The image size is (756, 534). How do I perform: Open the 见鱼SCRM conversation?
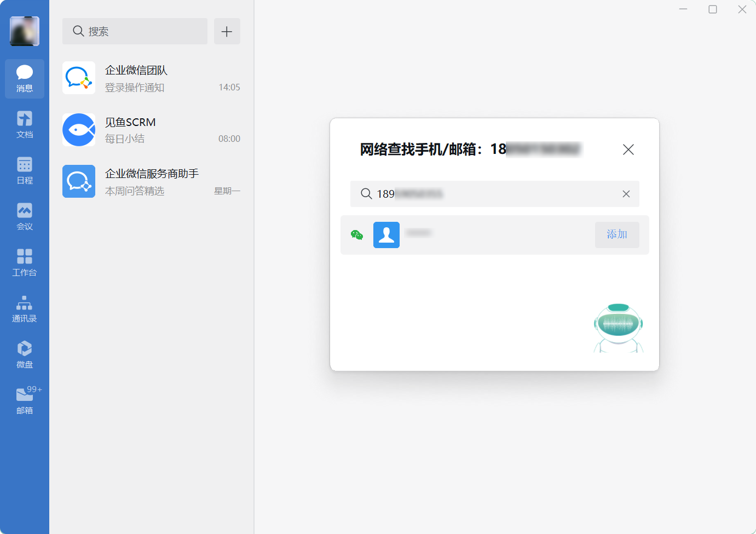point(151,130)
